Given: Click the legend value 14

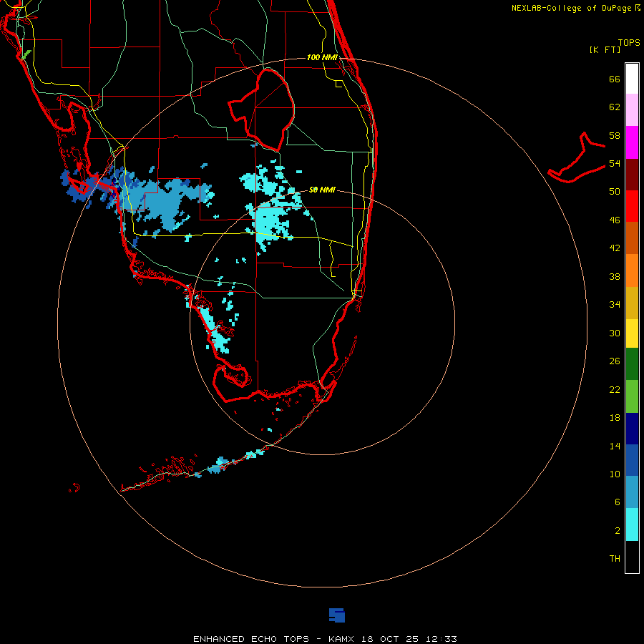Looking at the screenshot, I should point(615,446).
